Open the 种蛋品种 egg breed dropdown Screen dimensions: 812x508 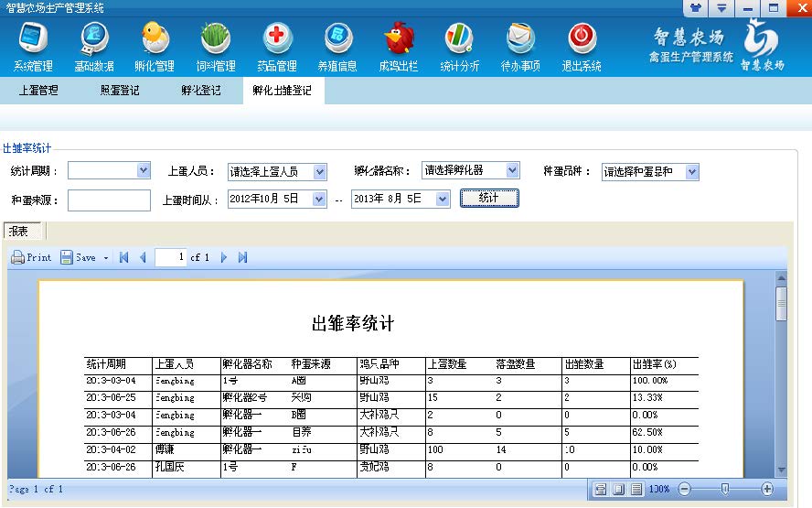tap(691, 171)
